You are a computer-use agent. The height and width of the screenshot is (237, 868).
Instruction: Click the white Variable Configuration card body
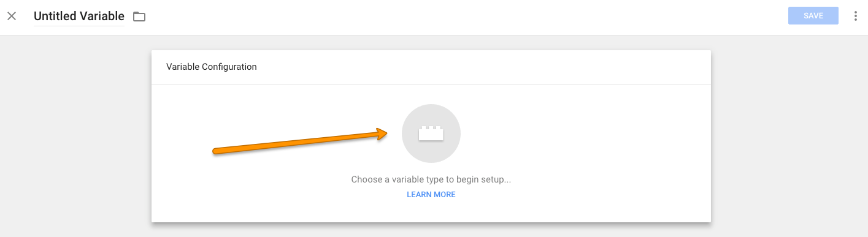[431, 153]
